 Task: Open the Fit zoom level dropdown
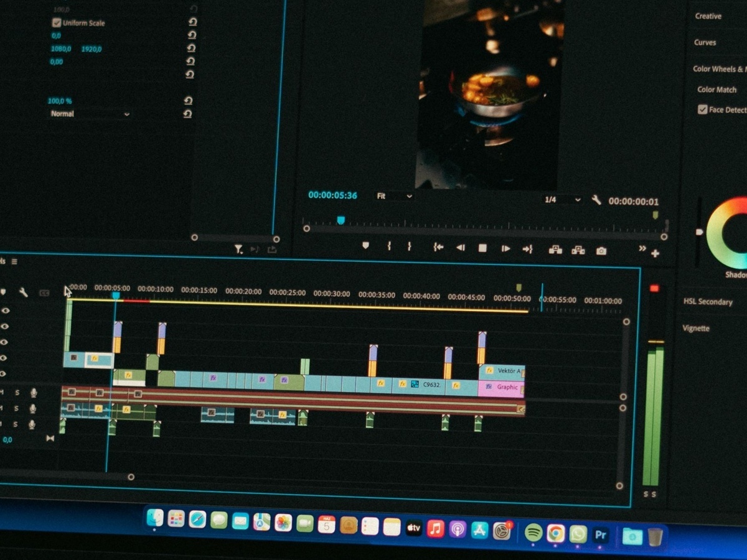point(394,196)
